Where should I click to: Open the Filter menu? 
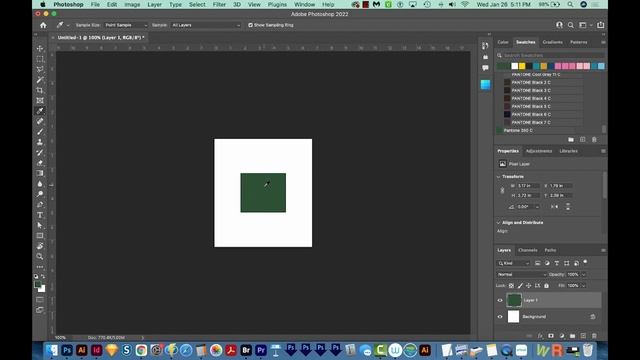pyautogui.click(x=219, y=4)
